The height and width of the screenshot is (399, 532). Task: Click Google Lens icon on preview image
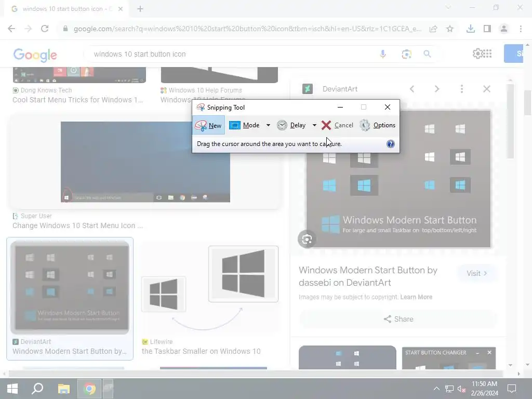(307, 239)
